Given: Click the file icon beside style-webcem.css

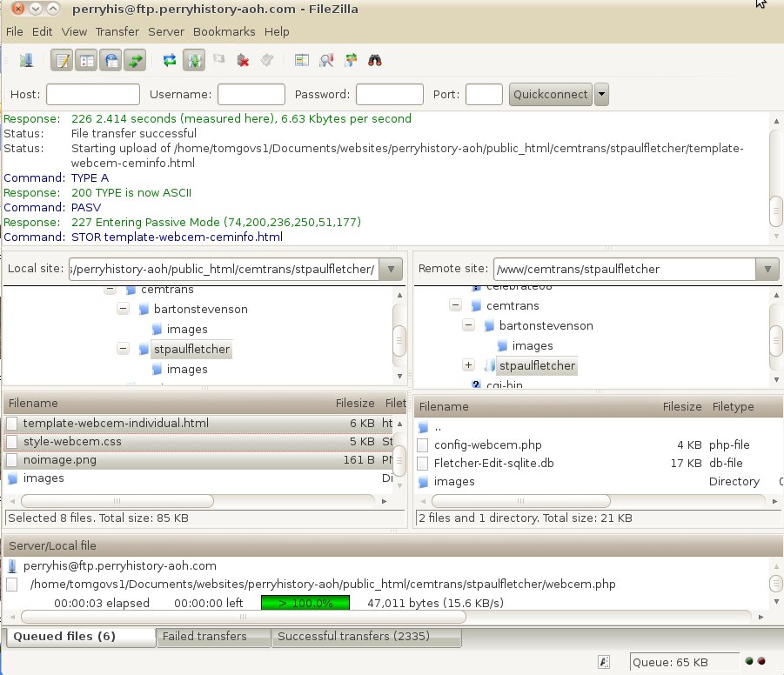Looking at the screenshot, I should pyautogui.click(x=12, y=442).
